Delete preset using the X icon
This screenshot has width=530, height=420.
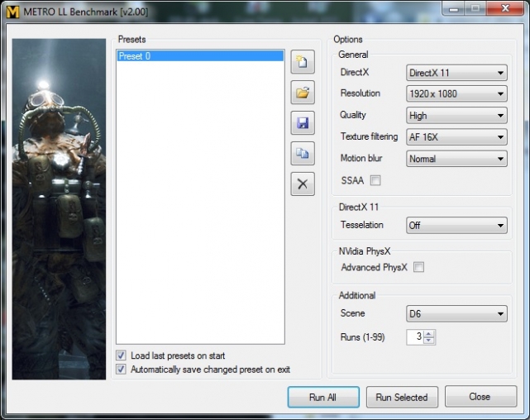(x=303, y=184)
